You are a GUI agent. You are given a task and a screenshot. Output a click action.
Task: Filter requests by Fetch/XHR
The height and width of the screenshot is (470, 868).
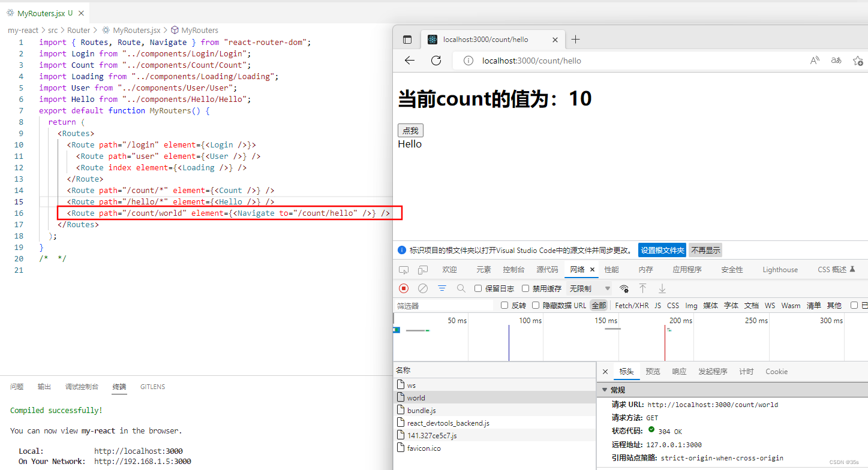click(632, 305)
